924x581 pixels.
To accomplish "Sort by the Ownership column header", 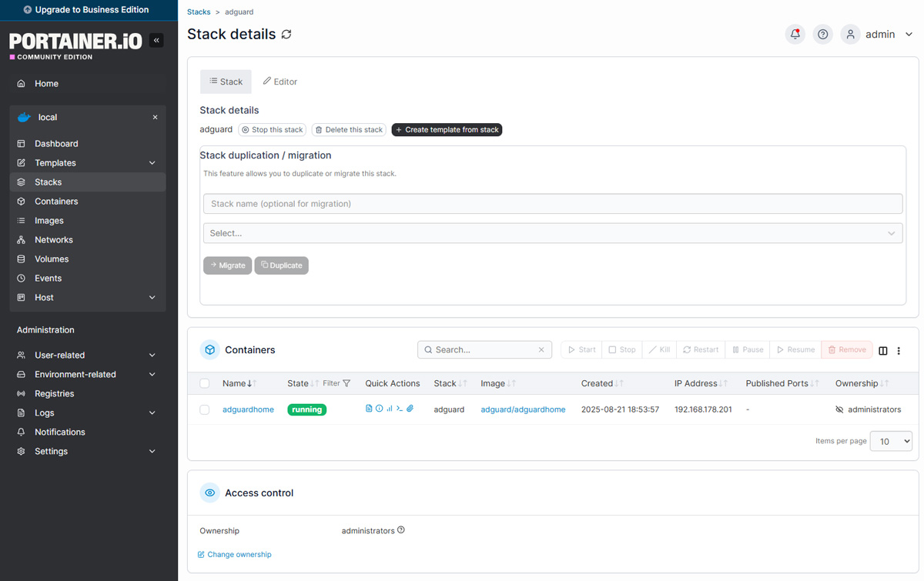I will [862, 383].
